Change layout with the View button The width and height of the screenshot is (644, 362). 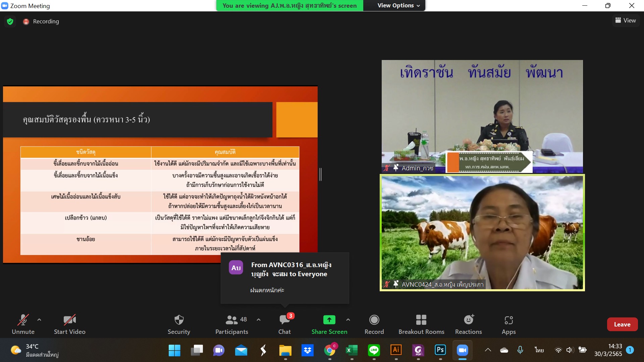626,20
